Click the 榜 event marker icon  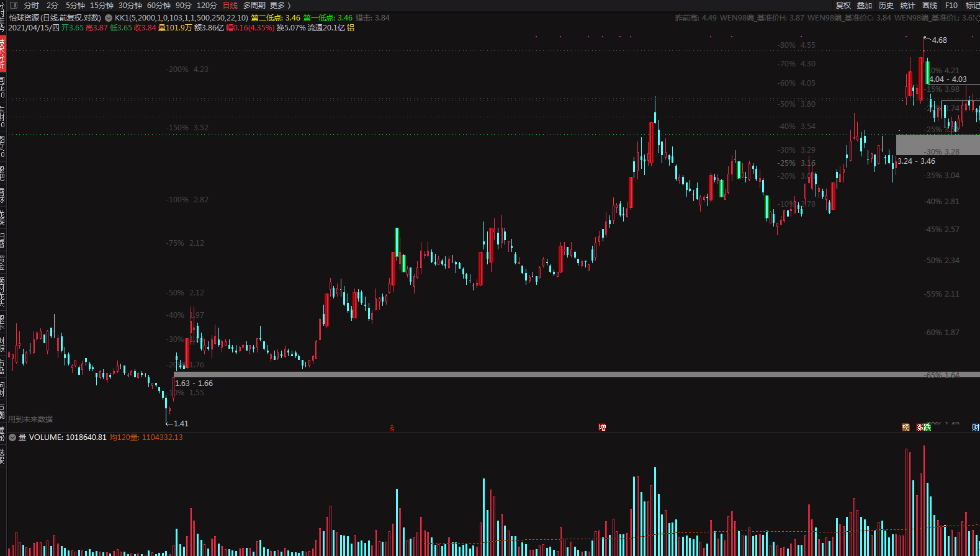click(906, 427)
